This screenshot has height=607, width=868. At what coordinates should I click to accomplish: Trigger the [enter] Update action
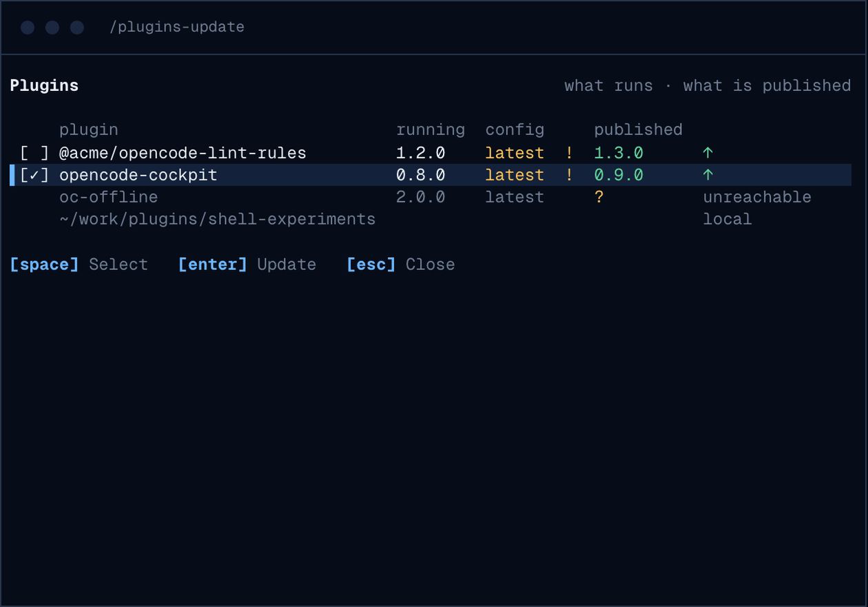click(x=247, y=265)
